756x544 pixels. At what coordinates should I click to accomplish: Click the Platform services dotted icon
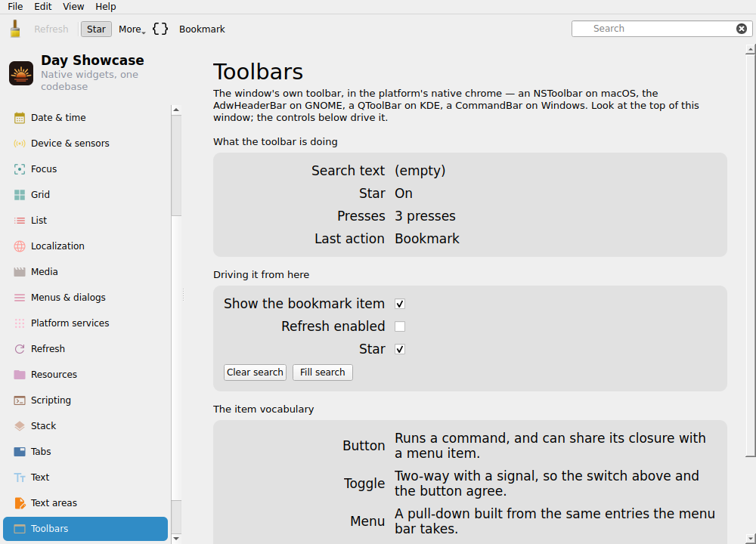coord(20,323)
